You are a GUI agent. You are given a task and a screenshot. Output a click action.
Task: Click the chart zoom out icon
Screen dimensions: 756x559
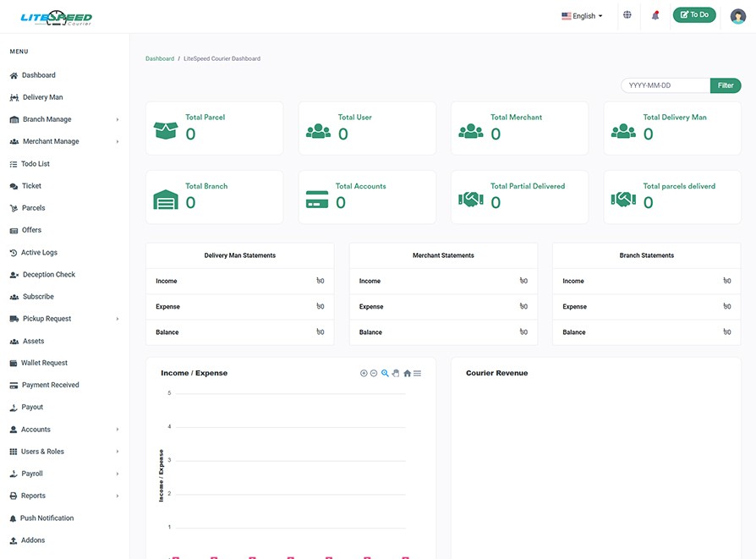coord(374,373)
